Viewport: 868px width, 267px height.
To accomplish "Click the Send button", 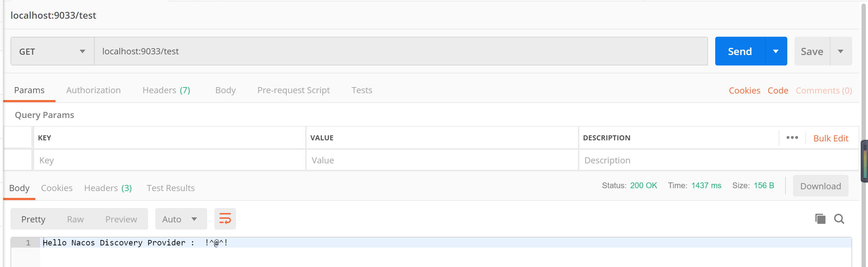I will (740, 51).
